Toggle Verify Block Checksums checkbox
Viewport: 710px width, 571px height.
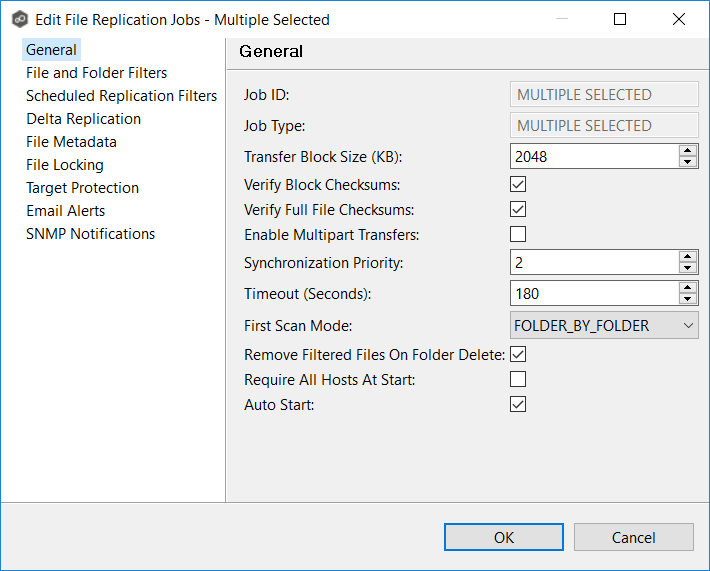518,184
